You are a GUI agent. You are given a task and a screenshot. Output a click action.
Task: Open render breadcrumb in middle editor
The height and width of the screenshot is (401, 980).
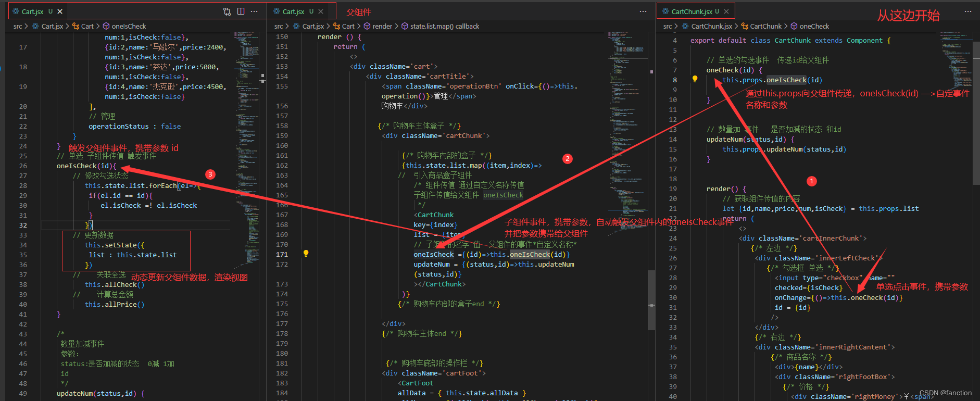pyautogui.click(x=378, y=26)
